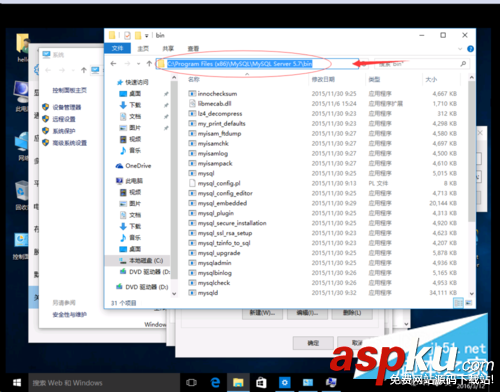Select the mysqlcheck file
500x392 pixels.
214,283
